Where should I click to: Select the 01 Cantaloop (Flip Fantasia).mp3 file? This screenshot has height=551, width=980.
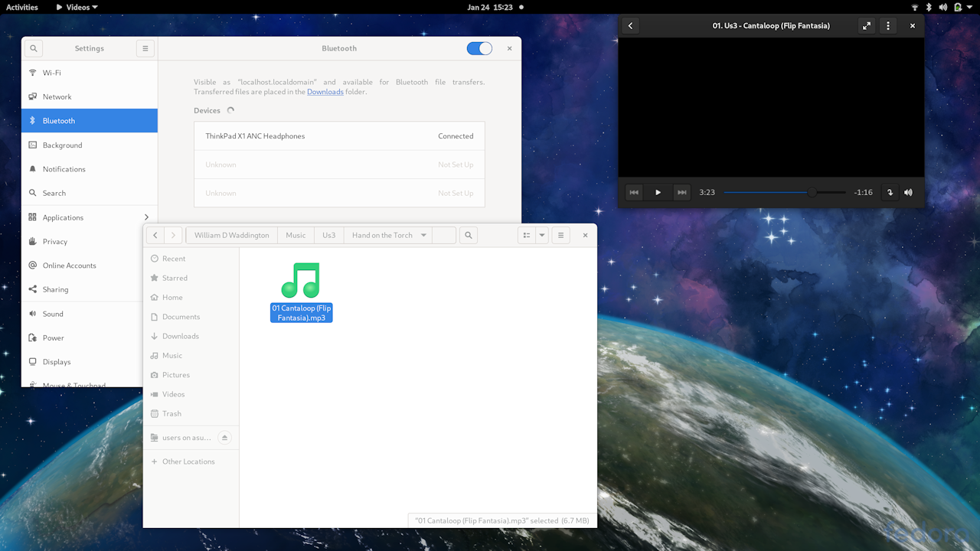301,292
